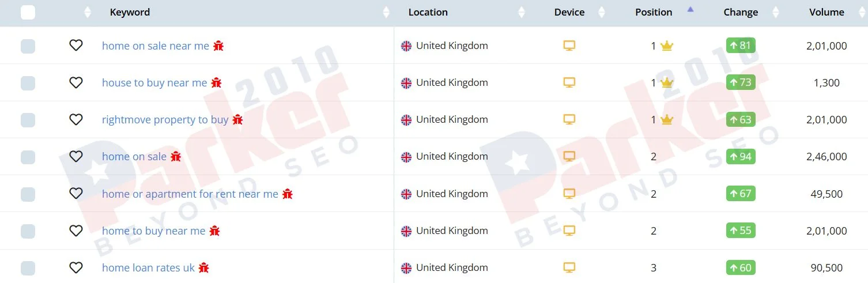The height and width of the screenshot is (283, 868).
Task: Sort by Keyword column arrows
Action: click(x=386, y=12)
